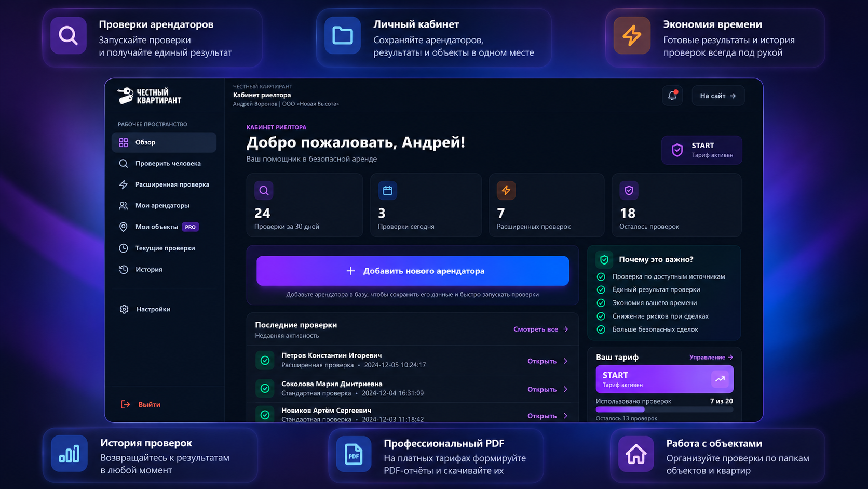
Task: Open Текущие проверки in the sidebar
Action: pyautogui.click(x=164, y=248)
